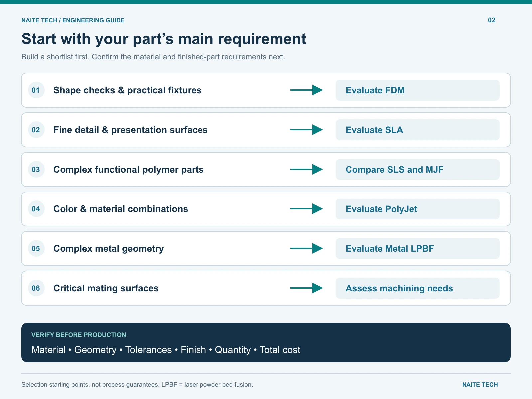Open the Compare SLS and MJF box
The width and height of the screenshot is (532, 399).
click(418, 169)
